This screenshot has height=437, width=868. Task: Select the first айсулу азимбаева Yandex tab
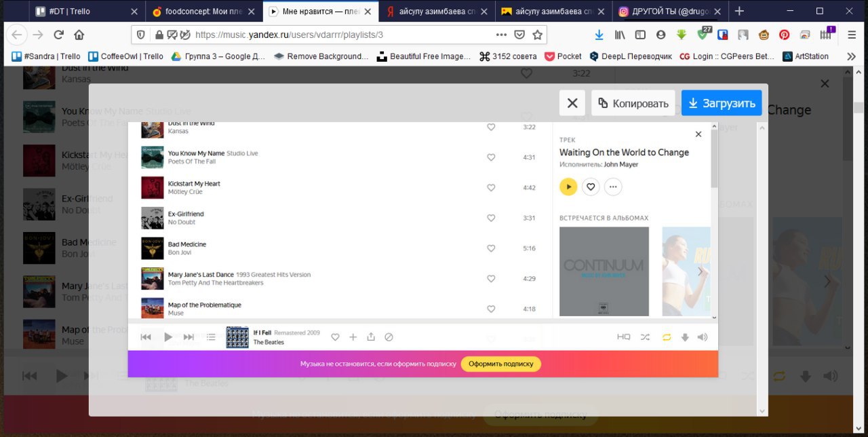(437, 12)
